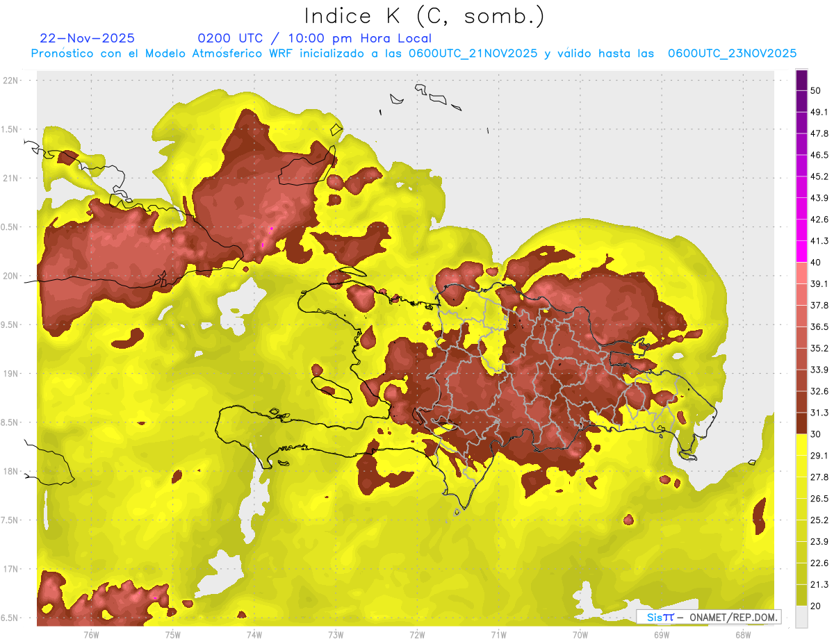Click the "46.5" colorbar value label

click(819, 155)
